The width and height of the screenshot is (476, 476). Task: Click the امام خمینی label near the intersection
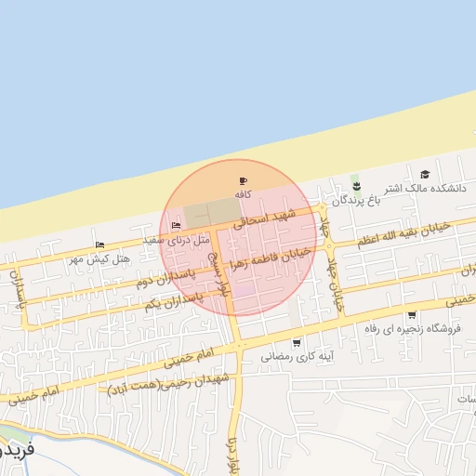tap(189, 358)
